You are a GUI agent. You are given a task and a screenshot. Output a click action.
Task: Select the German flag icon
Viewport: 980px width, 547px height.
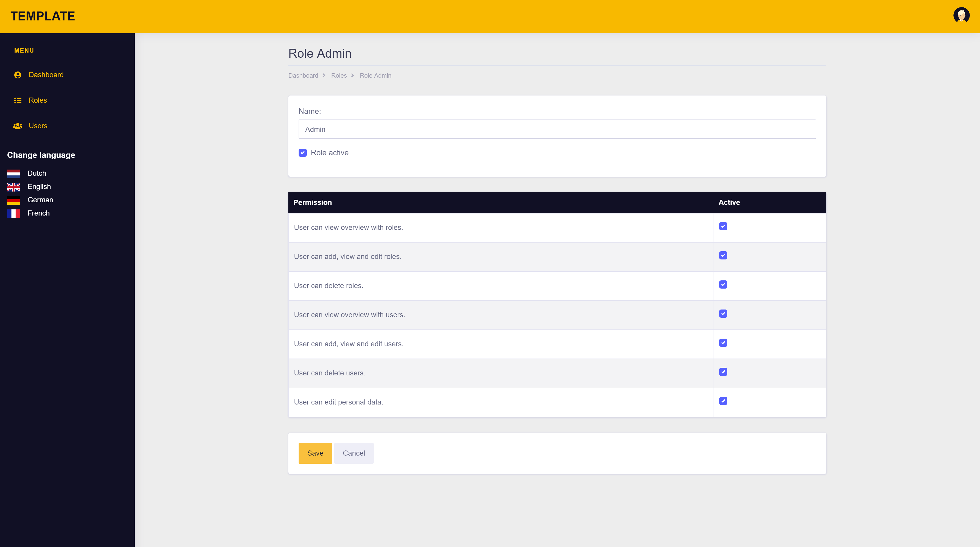click(13, 200)
